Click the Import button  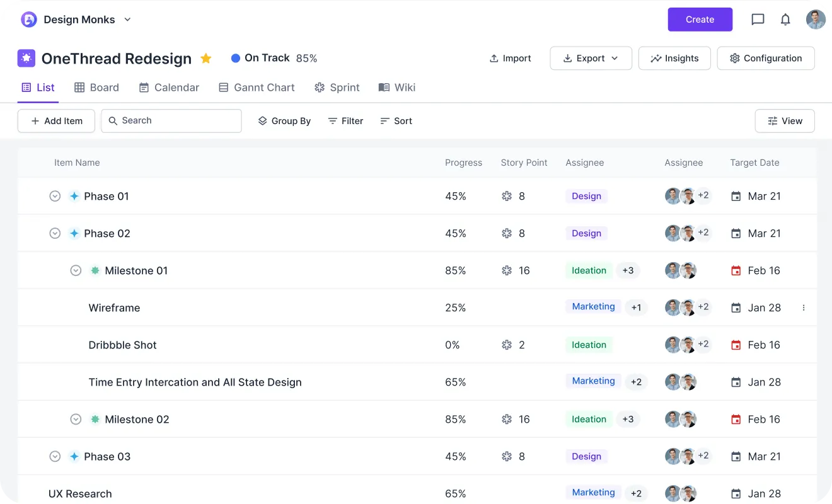click(511, 58)
